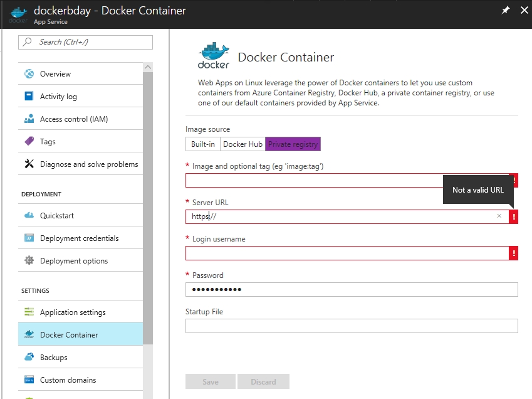This screenshot has width=532, height=399.
Task: Click the 'dockerbday - Docker Container' title
Action: click(x=110, y=11)
